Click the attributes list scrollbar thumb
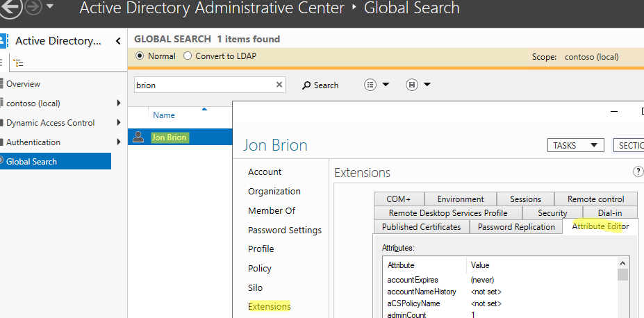Image resolution: width=644 pixels, height=318 pixels. 622,274
